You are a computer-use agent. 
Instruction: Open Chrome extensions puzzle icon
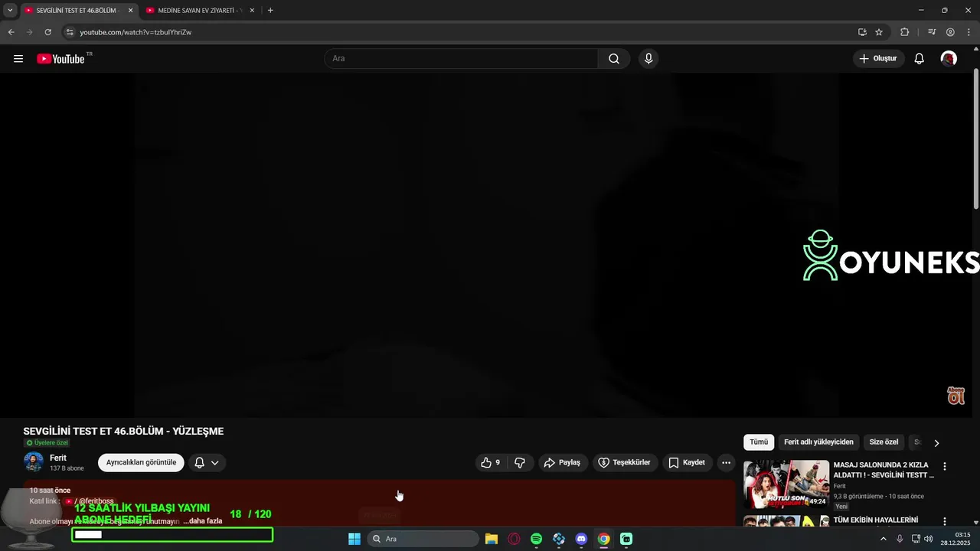point(905,32)
